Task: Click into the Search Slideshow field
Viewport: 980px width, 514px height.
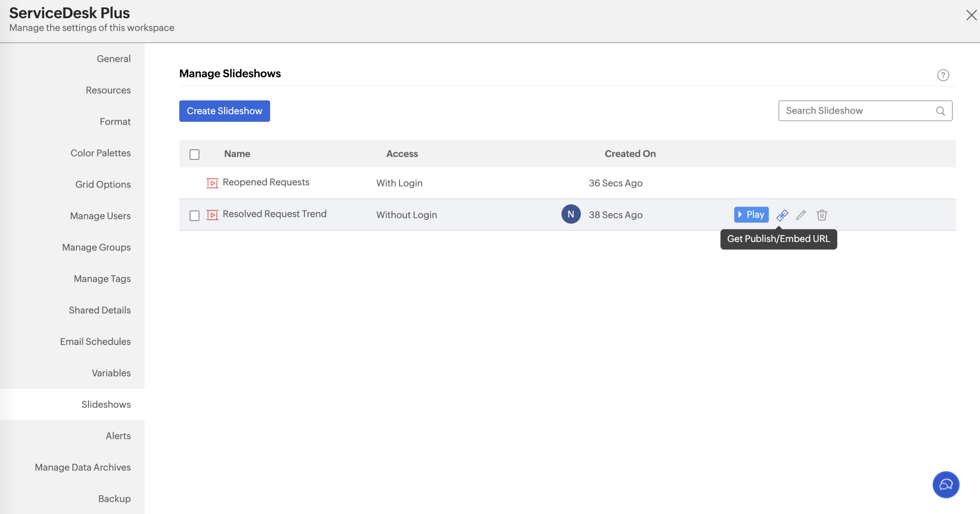Action: pos(856,111)
